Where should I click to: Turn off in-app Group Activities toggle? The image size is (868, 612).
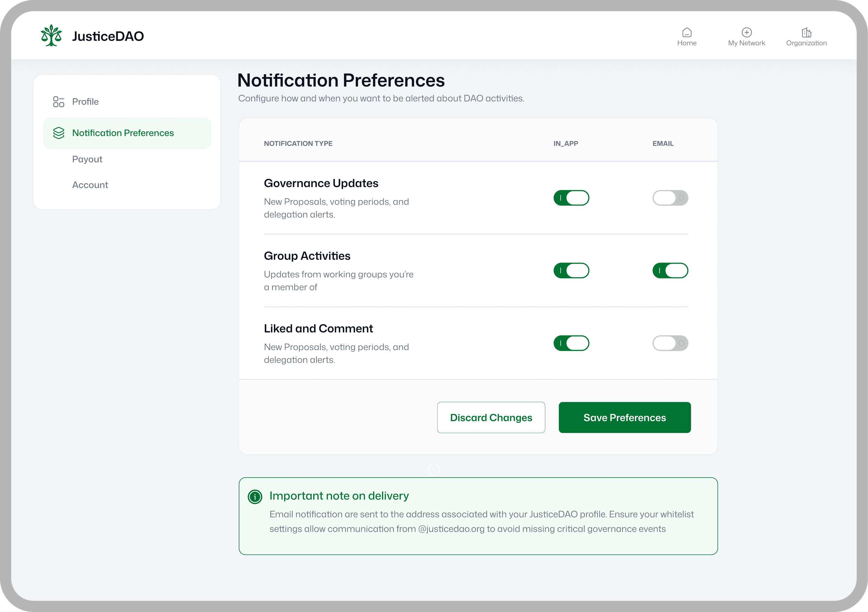[571, 270]
